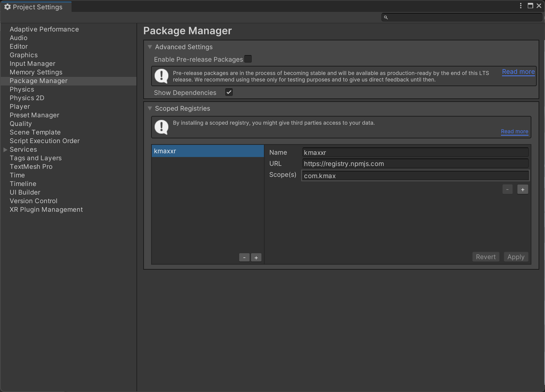Open the pre-release packages Read more link
The height and width of the screenshot is (392, 545).
click(x=518, y=72)
